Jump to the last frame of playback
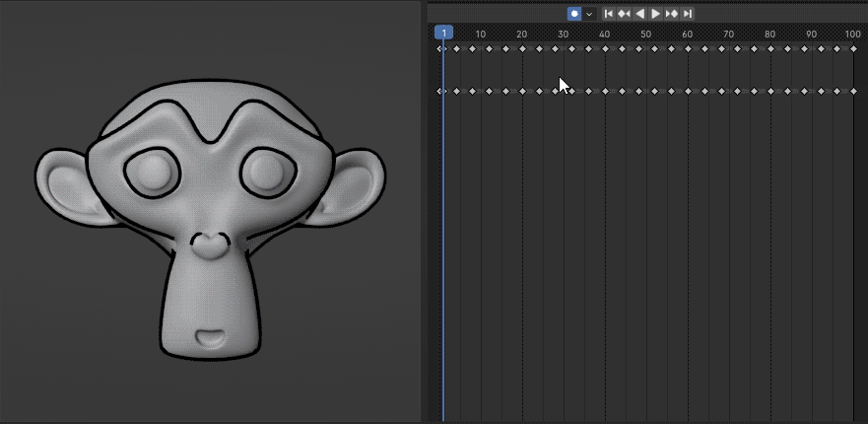Viewport: 868px width, 424px height. pos(687,14)
